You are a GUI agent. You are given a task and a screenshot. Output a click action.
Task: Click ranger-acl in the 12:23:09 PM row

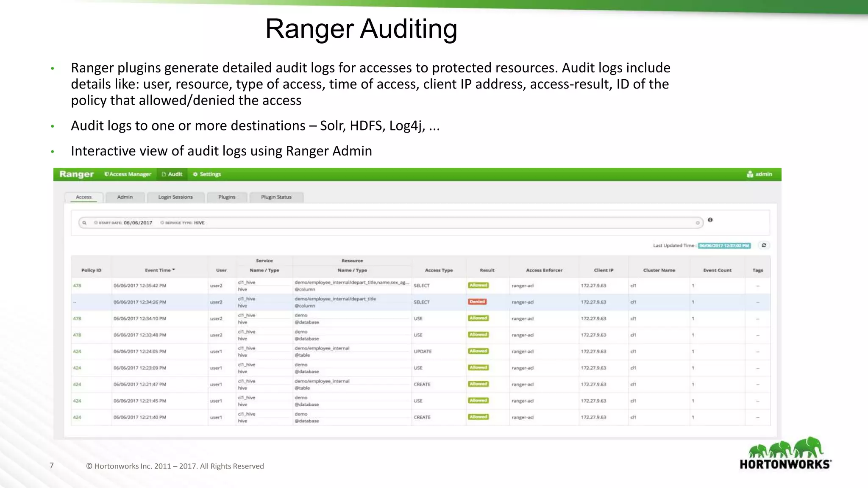tap(523, 368)
